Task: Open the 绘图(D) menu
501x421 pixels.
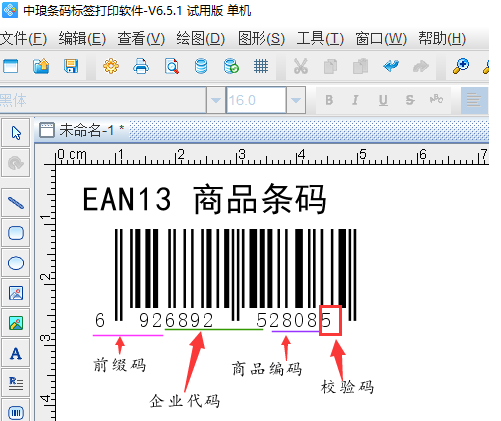Action: [201, 39]
